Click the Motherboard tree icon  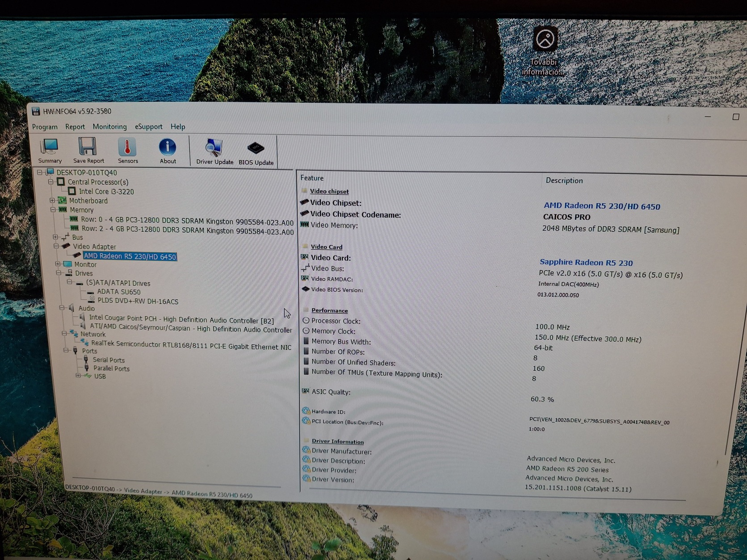click(x=62, y=201)
